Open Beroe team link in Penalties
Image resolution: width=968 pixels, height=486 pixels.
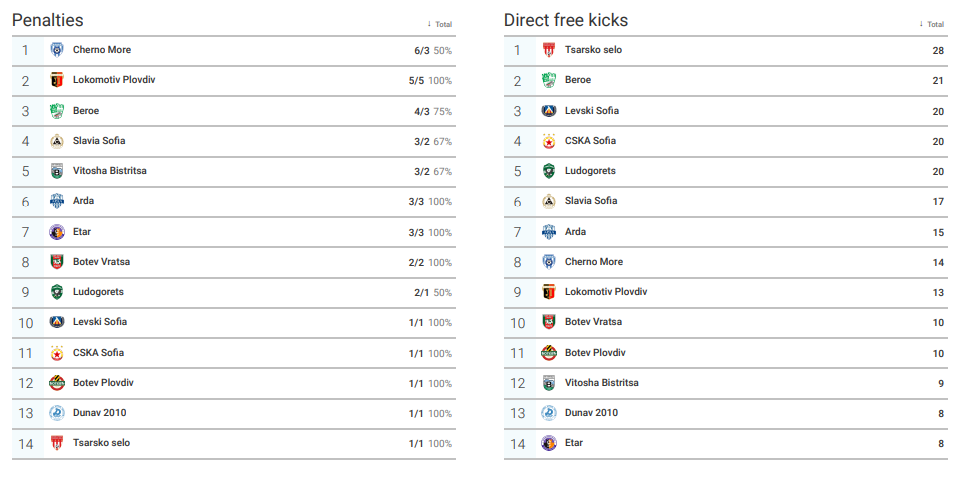pyautogui.click(x=86, y=111)
